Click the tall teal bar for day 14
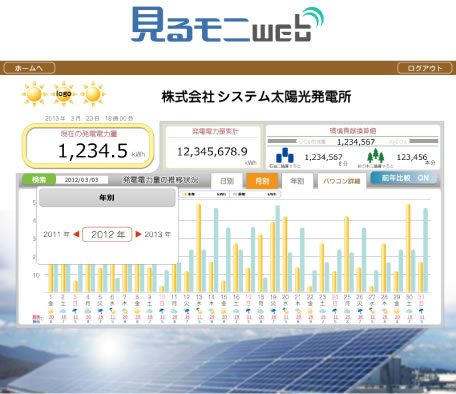Viewport: 456px width, 394px height. [216, 250]
